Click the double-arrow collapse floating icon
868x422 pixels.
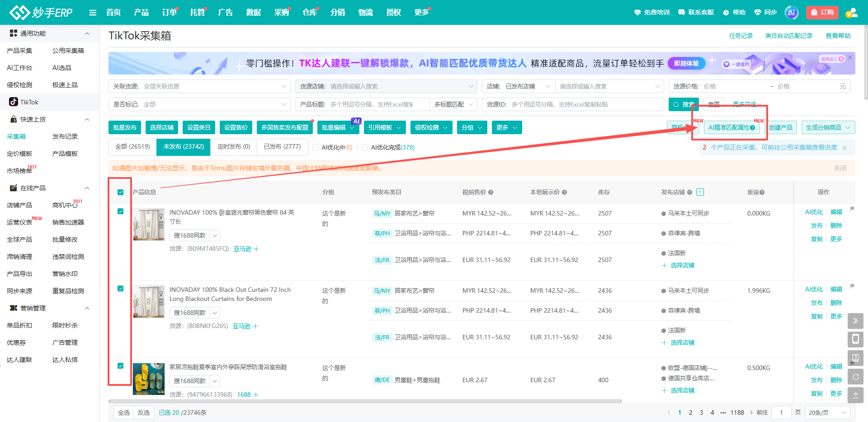coord(855,321)
